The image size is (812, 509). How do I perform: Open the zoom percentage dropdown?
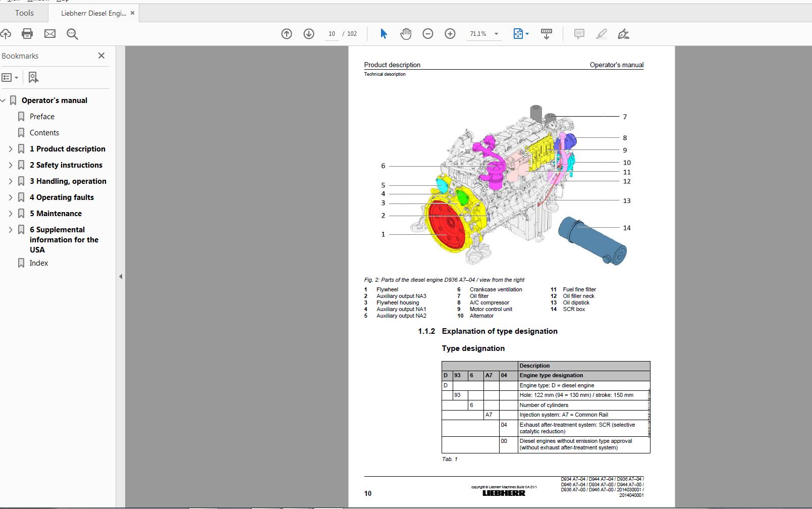(496, 34)
